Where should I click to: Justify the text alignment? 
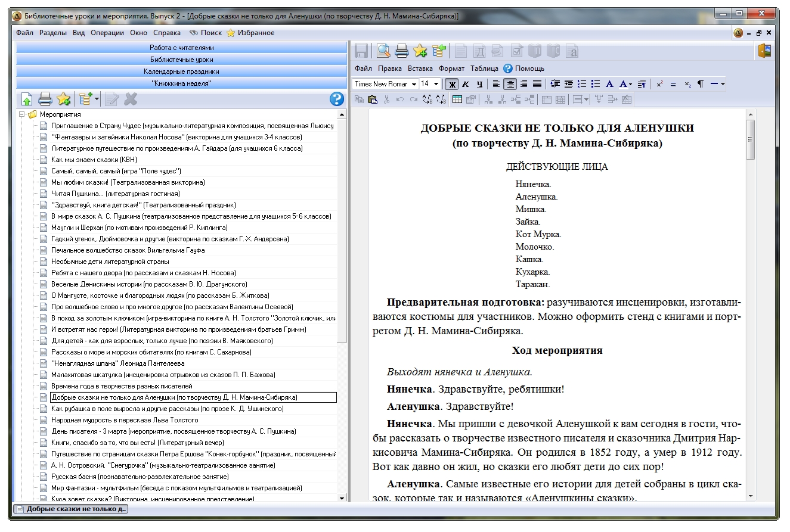[537, 84]
